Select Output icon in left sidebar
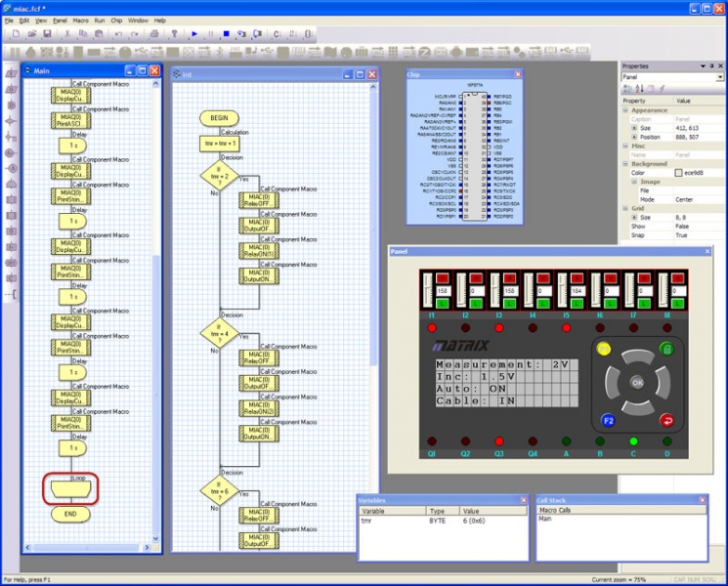728x586 pixels. [x=12, y=90]
